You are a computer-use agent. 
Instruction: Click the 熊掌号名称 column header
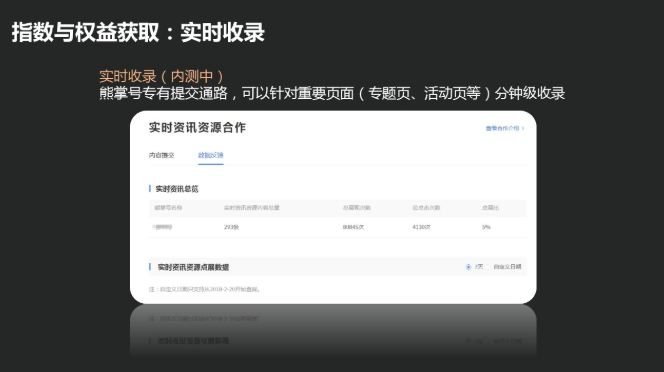(x=168, y=208)
